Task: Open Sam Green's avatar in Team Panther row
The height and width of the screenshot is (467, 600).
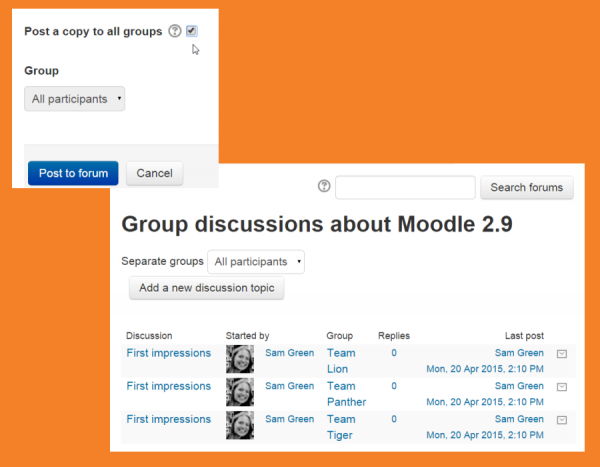Action: point(240,393)
